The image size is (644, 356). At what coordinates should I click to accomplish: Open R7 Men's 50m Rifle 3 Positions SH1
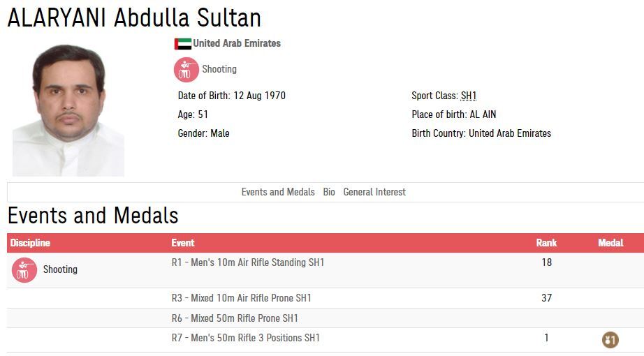point(246,338)
